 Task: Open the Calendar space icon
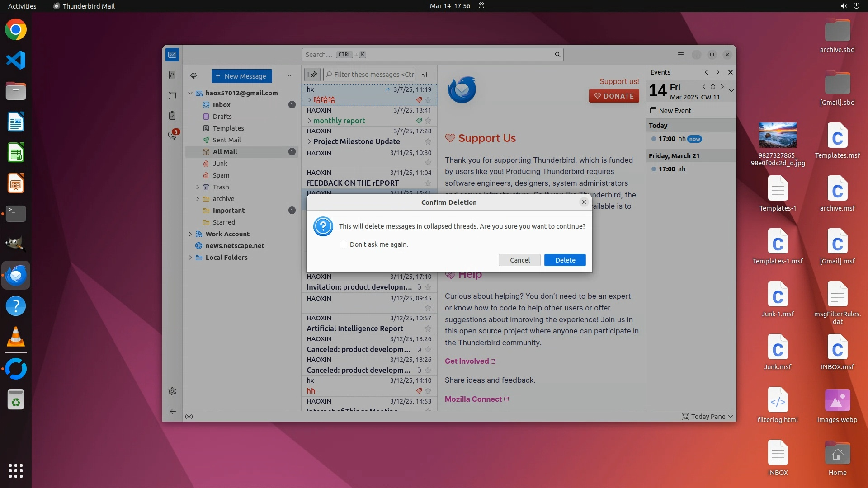pyautogui.click(x=172, y=95)
